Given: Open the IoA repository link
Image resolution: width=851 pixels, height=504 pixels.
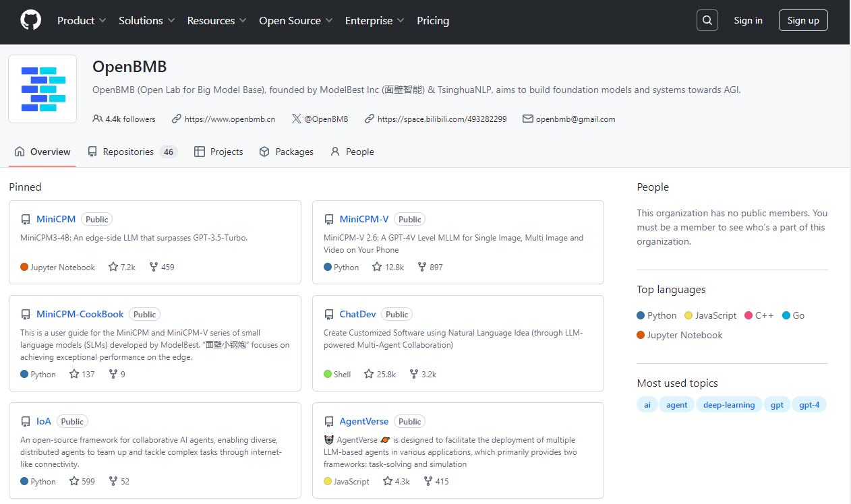Looking at the screenshot, I should (x=44, y=422).
